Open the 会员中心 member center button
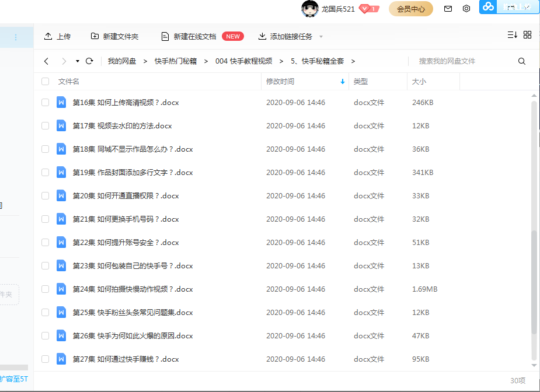The width and height of the screenshot is (540, 392). (411, 9)
